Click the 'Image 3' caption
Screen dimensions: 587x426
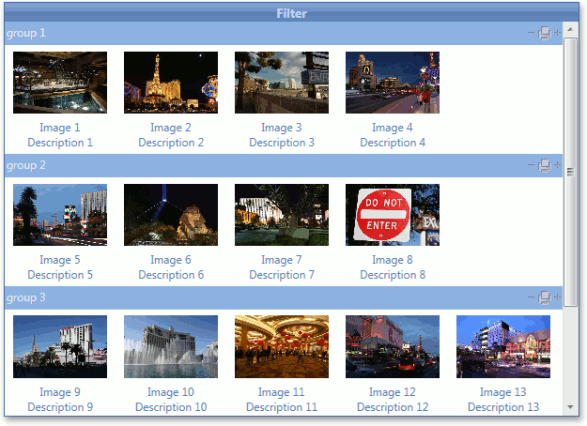(x=282, y=128)
